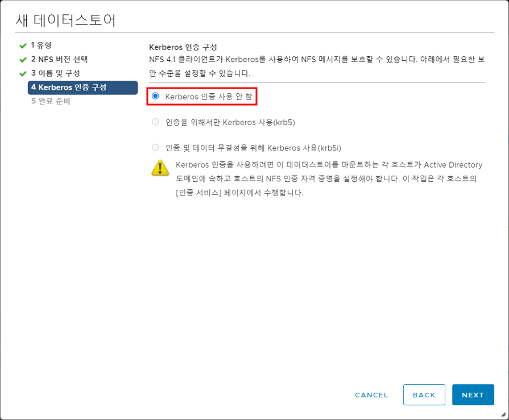Click the yellow warning triangle icon
This screenshot has height=420, width=509.
(160, 168)
